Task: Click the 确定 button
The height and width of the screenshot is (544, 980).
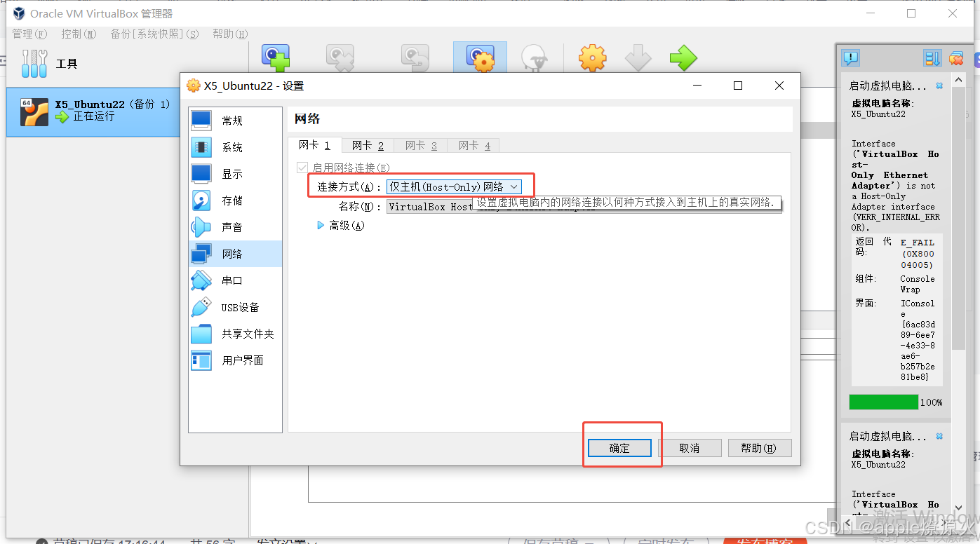Action: pyautogui.click(x=619, y=448)
